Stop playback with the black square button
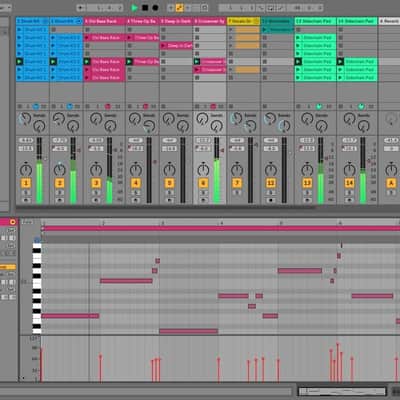This screenshot has height=400, width=400. 145,8
